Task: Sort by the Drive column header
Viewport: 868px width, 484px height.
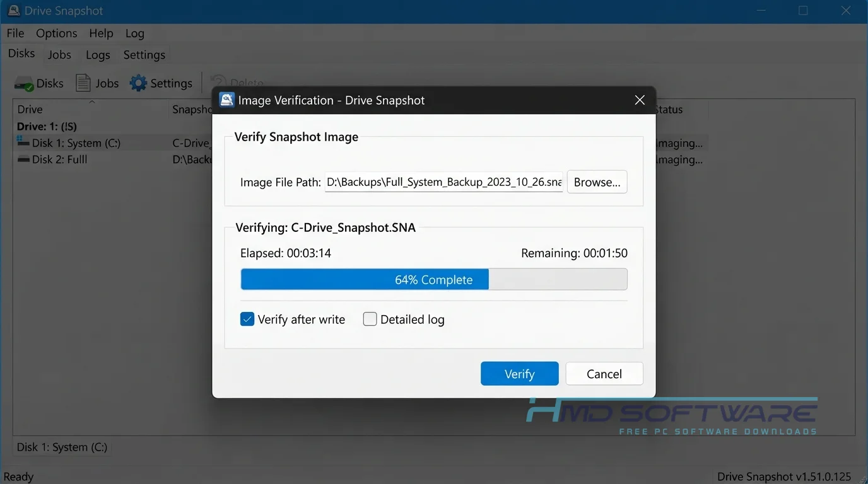Action: (91, 109)
